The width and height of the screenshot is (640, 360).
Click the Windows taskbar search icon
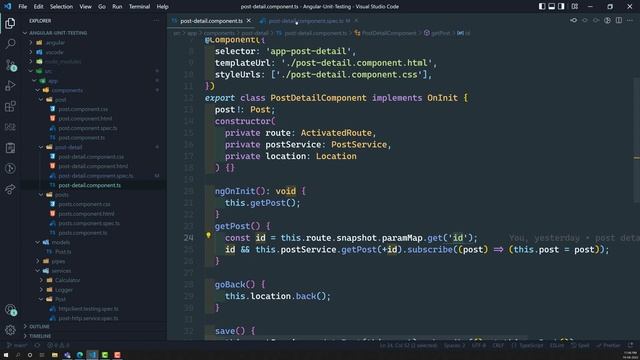pyautogui.click(x=18, y=355)
